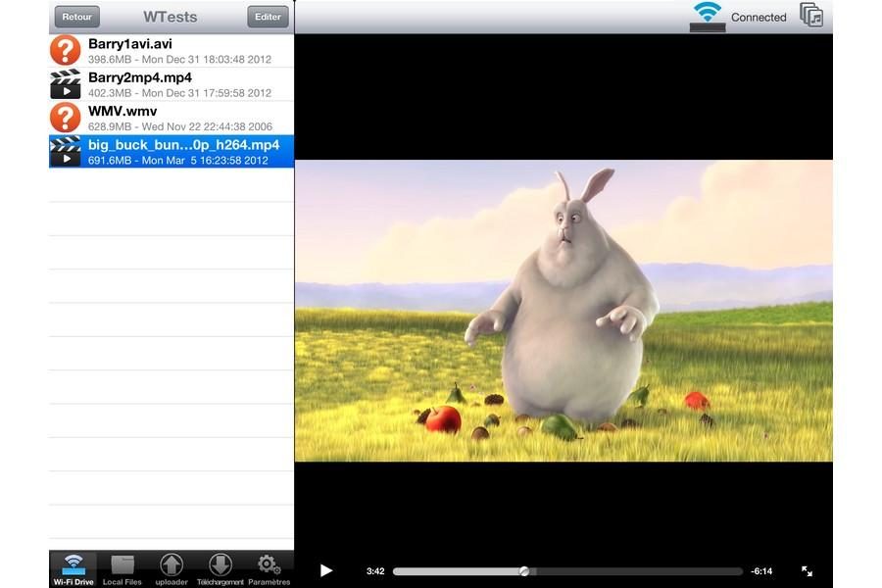
Task: Toggle fullscreen with the expand arrows icon
Action: 807,571
